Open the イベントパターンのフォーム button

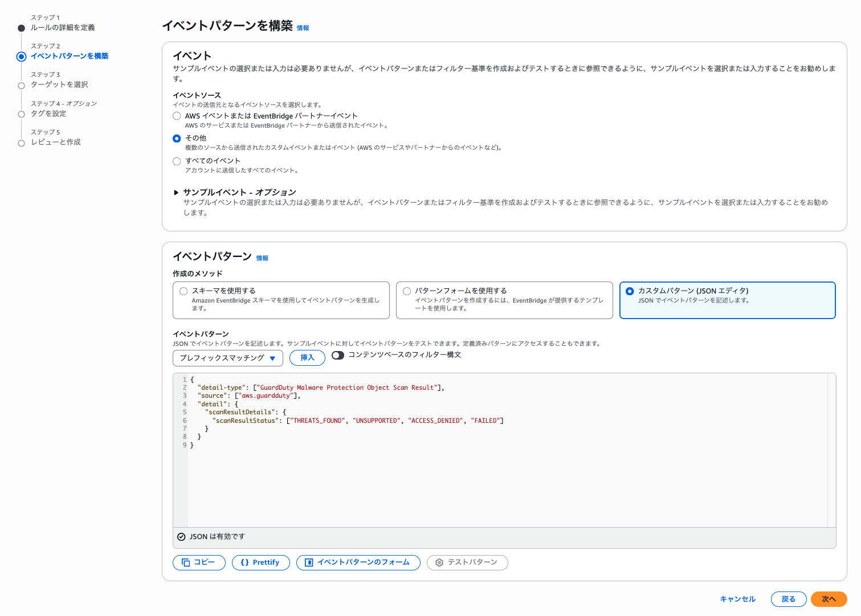[358, 562]
